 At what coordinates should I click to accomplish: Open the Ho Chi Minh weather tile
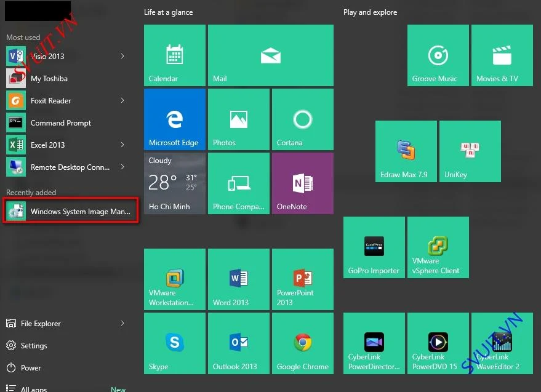[x=175, y=183]
